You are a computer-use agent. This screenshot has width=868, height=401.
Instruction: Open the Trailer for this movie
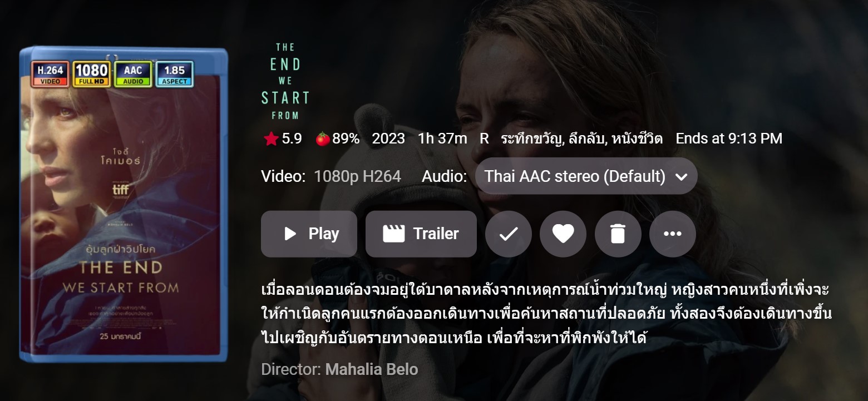click(x=421, y=234)
